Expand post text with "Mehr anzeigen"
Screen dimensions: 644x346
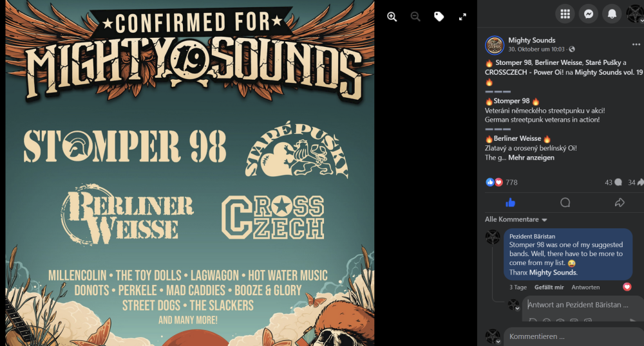pyautogui.click(x=531, y=158)
